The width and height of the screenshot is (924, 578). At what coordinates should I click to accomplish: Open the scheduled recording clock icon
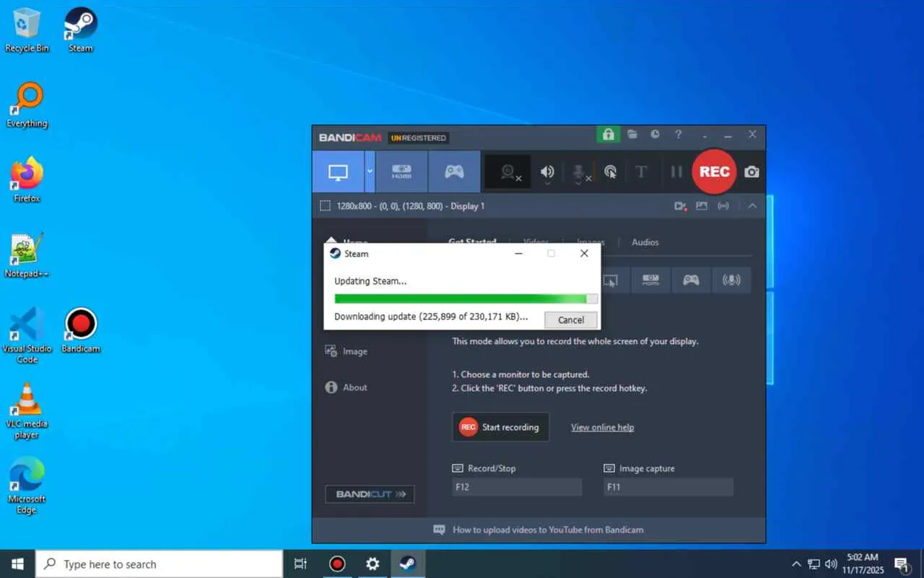coord(655,134)
